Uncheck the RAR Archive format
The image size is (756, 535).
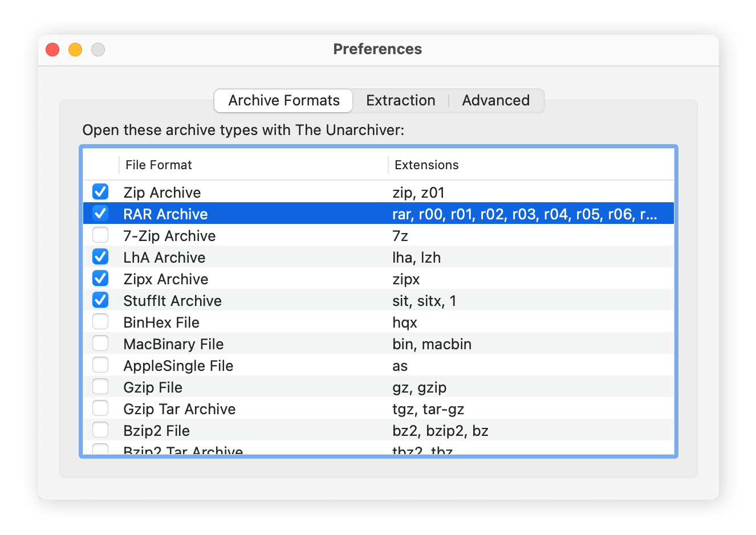click(x=100, y=214)
